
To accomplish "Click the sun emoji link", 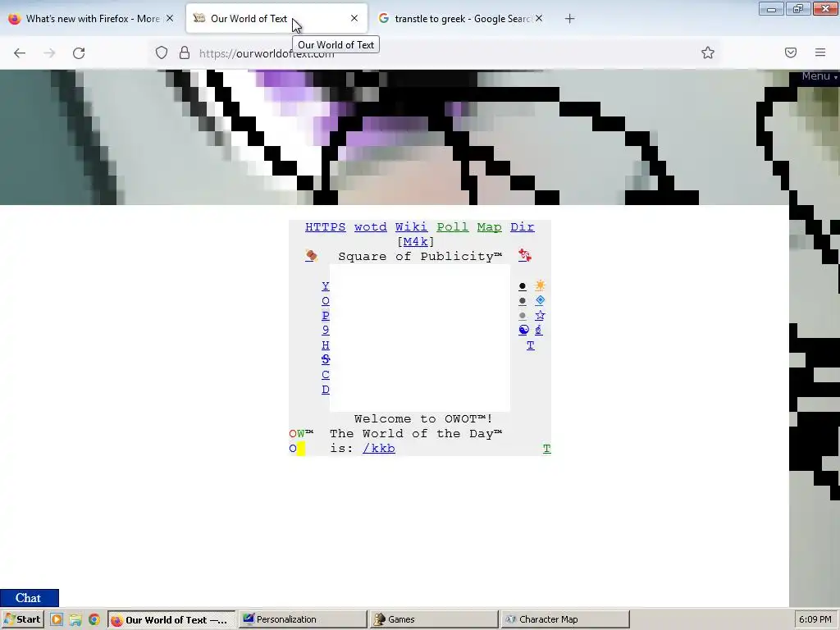I will point(540,285).
